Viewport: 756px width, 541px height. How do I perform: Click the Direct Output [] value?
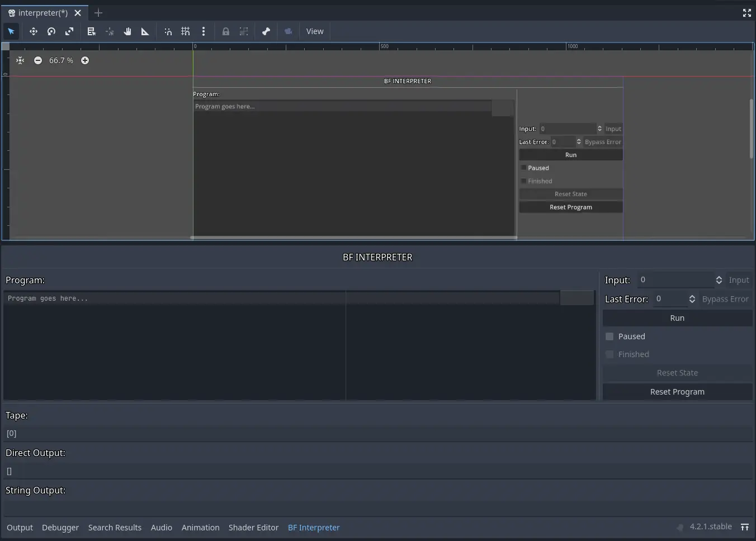pyautogui.click(x=9, y=471)
